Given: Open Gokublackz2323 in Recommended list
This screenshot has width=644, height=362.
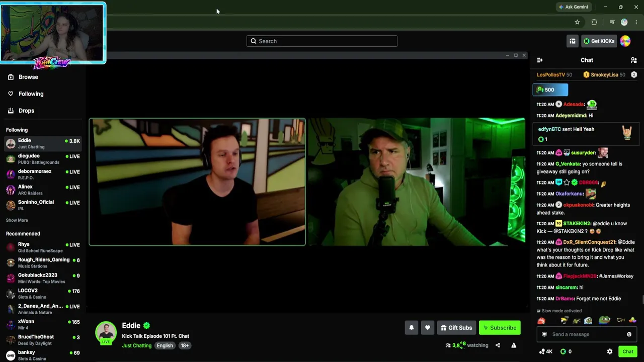Looking at the screenshot, I should [x=43, y=279].
